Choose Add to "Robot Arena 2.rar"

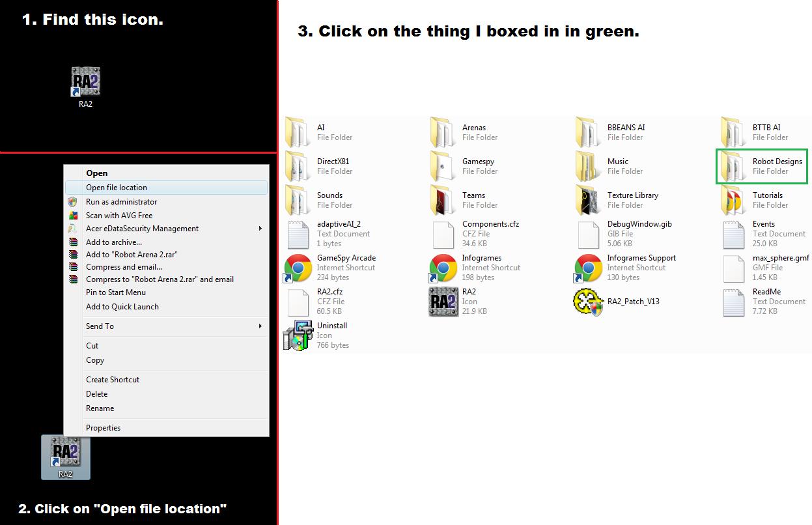click(x=166, y=255)
